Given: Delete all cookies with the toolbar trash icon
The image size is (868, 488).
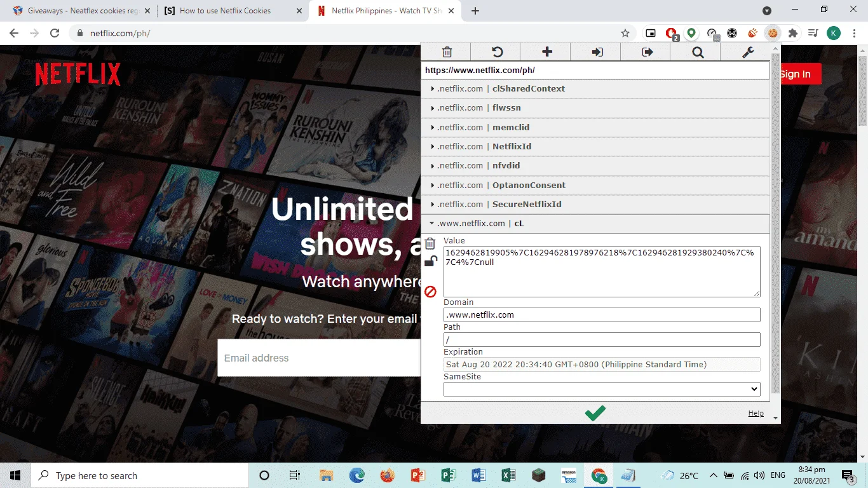Looking at the screenshot, I should coord(447,52).
